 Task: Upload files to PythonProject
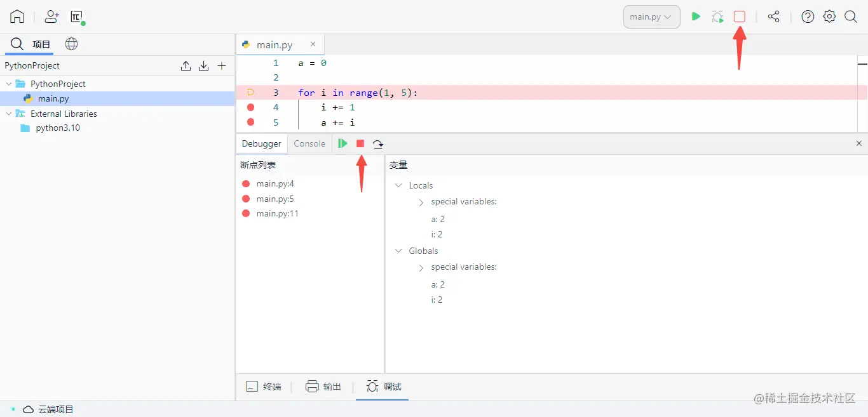(186, 65)
